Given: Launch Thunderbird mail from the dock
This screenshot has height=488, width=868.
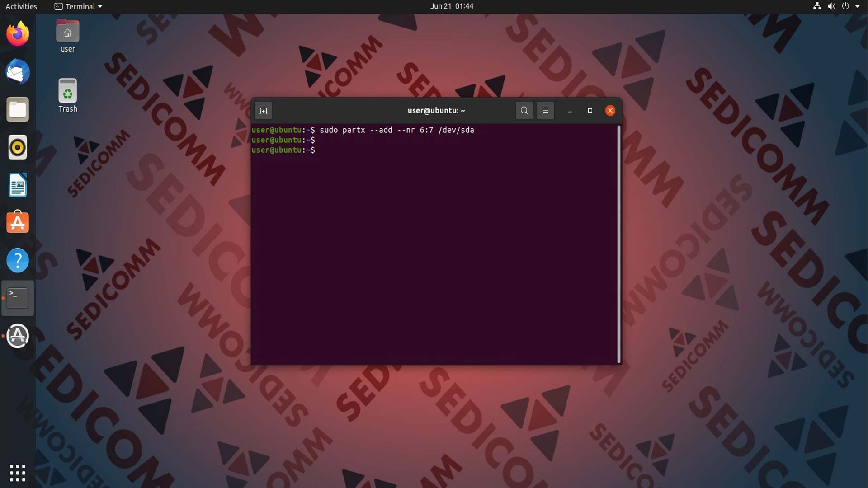Looking at the screenshot, I should coord(18,72).
